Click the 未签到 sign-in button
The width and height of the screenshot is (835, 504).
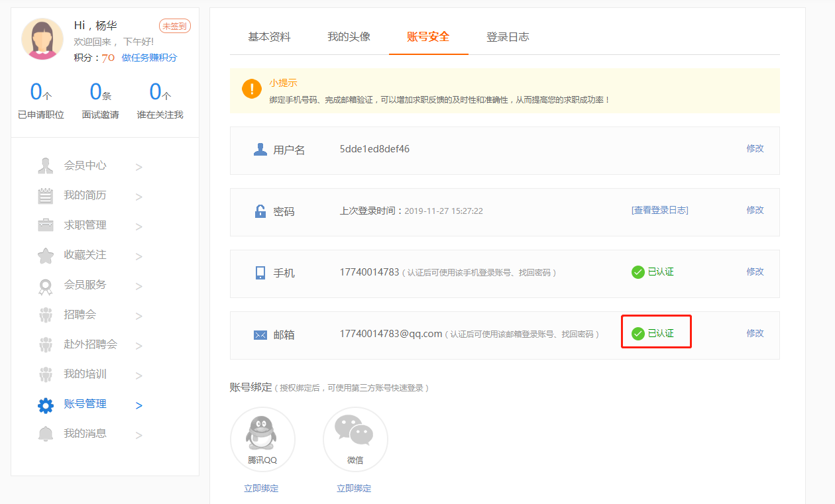tap(175, 26)
